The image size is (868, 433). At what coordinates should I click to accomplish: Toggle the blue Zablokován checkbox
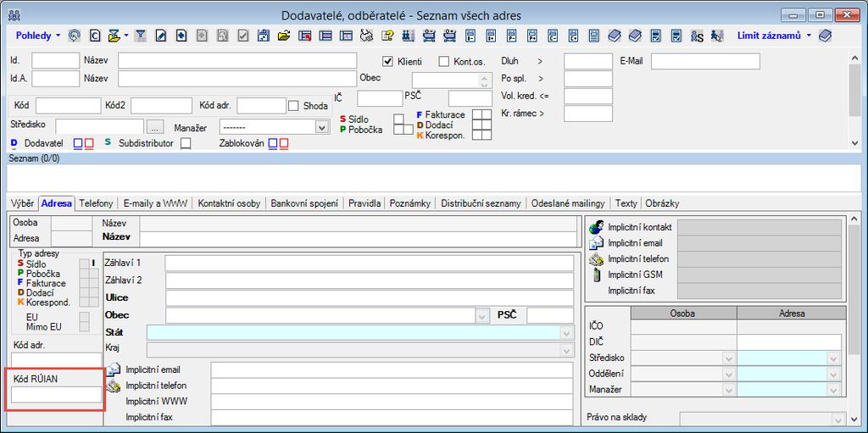(273, 143)
